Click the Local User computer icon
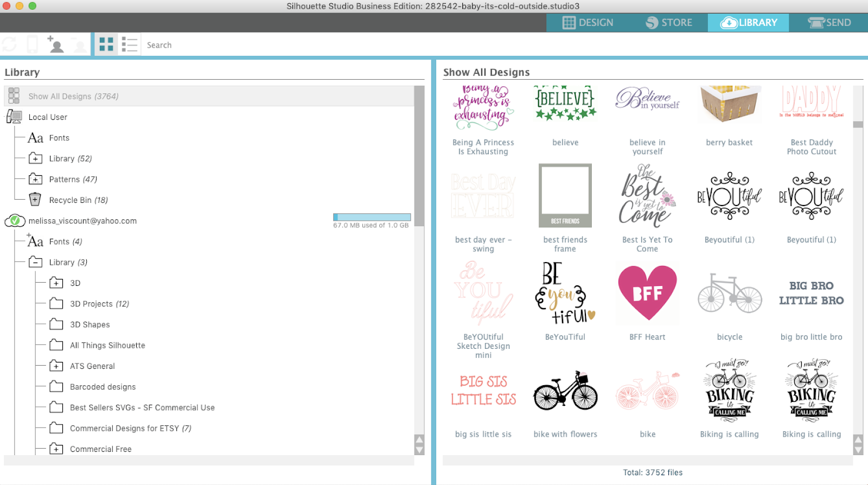This screenshot has height=485, width=868. (15, 117)
